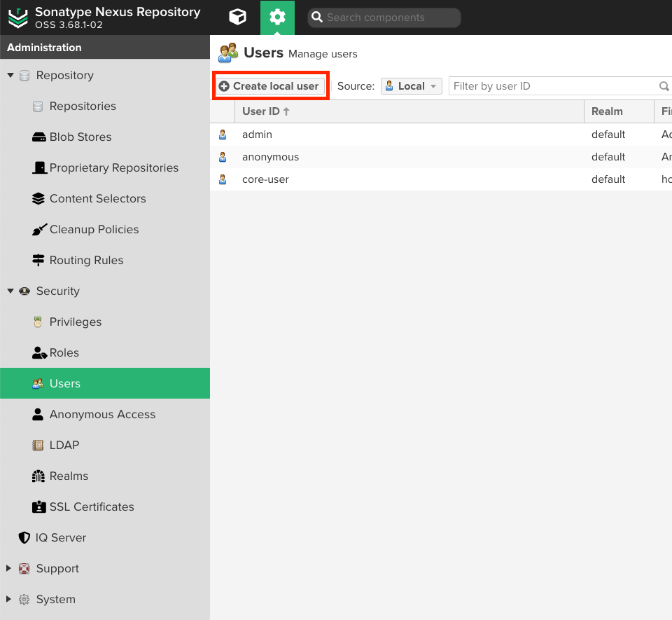
Task: Click the Cleanup Policies broom icon
Action: click(x=39, y=229)
